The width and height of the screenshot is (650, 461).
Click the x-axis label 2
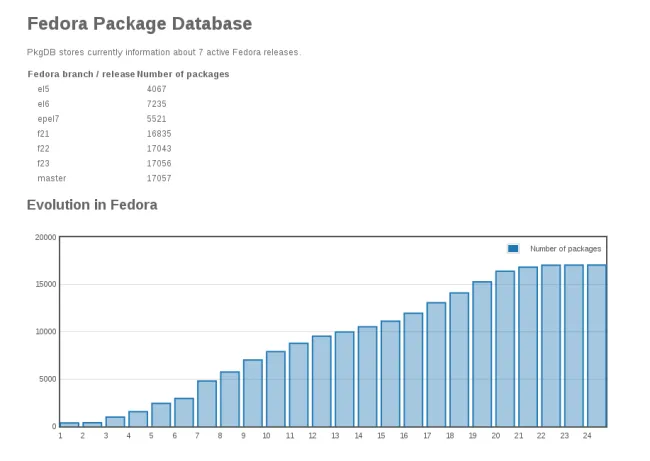coord(82,436)
